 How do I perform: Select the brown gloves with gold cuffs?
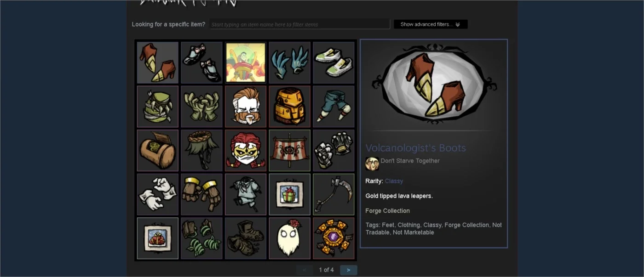[201, 194]
